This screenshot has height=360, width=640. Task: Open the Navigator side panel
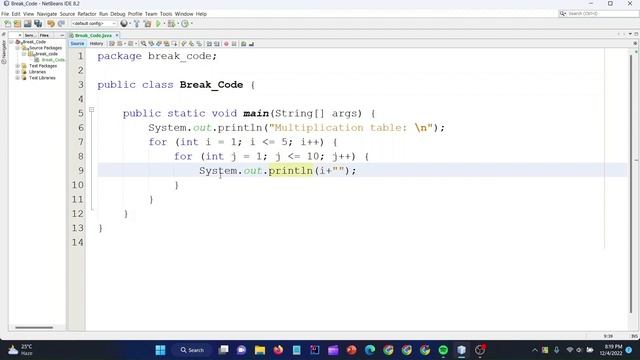tap(4, 52)
